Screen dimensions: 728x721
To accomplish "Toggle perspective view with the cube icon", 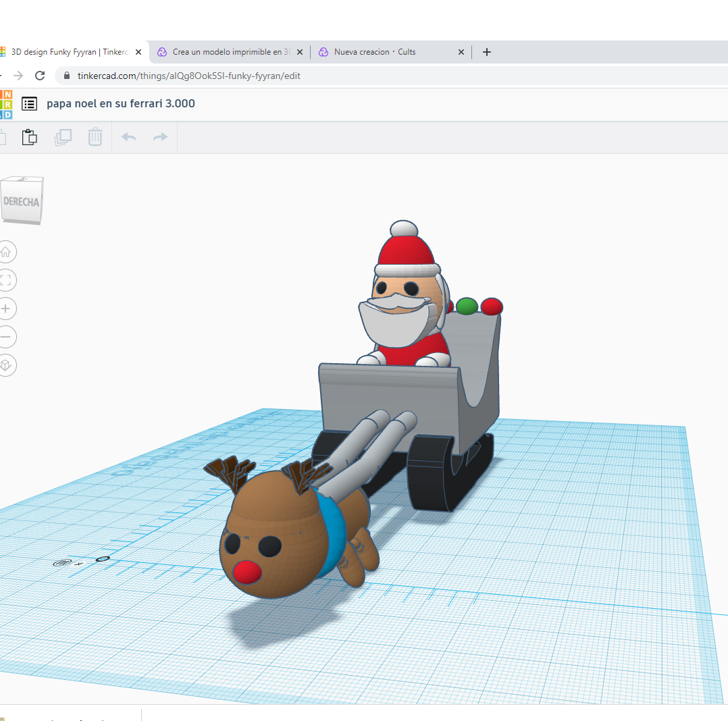I will point(6,365).
